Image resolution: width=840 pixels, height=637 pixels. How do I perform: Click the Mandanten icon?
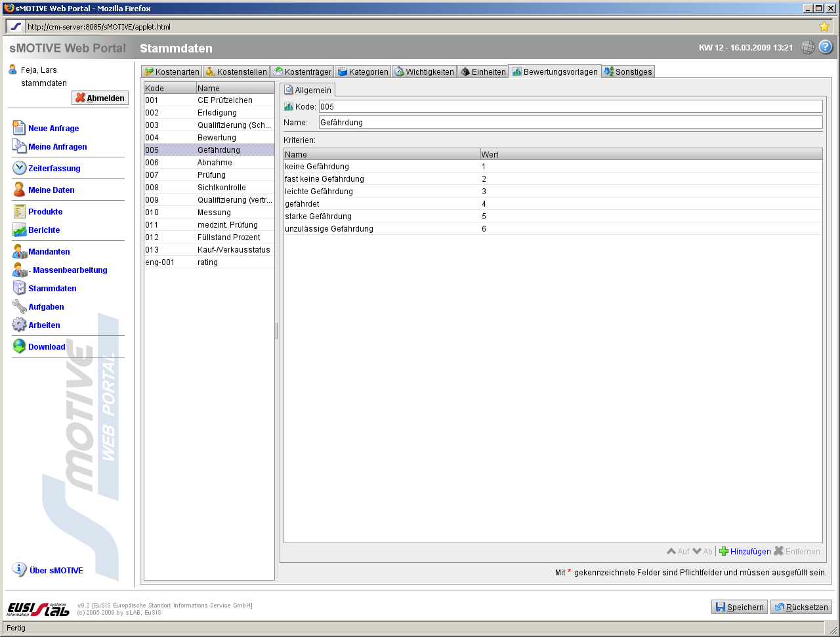[19, 251]
